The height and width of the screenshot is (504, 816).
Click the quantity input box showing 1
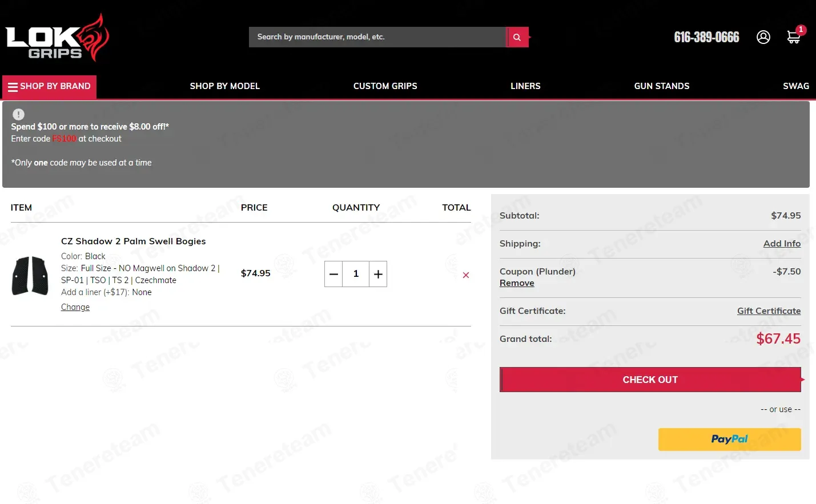[356, 274]
